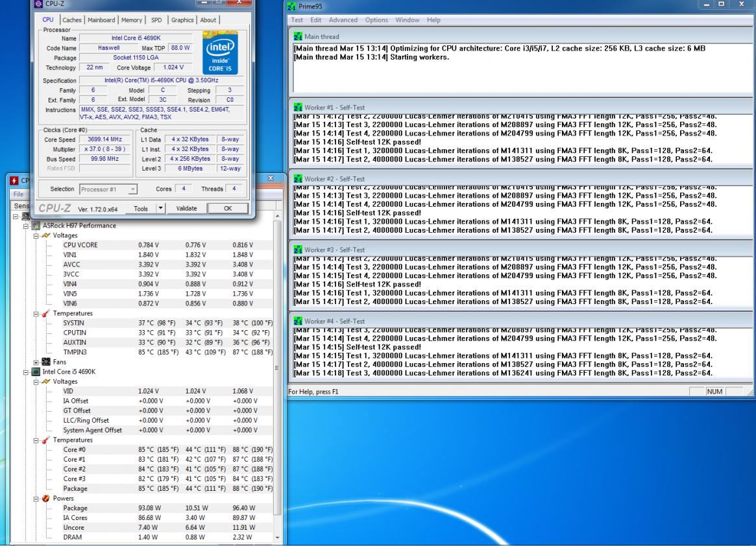Click the Main thread window icon
Viewport: 756px width, 546px height.
[x=298, y=36]
